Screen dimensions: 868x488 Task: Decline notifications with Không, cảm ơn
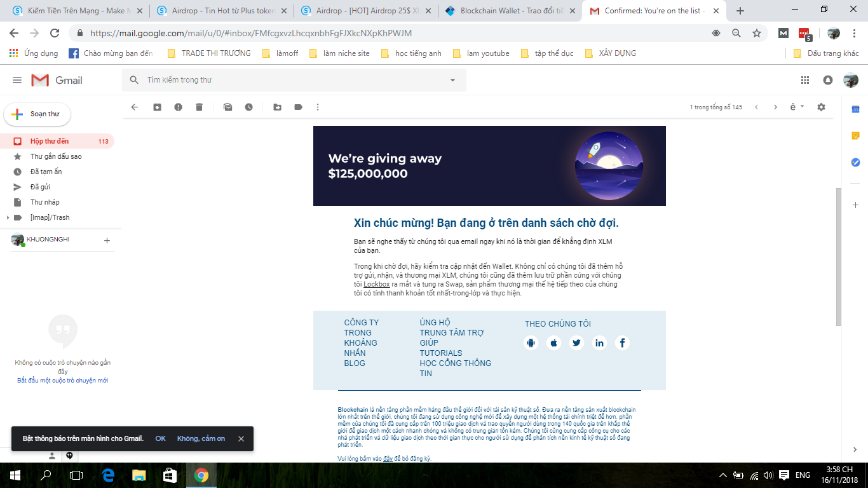[x=201, y=438]
